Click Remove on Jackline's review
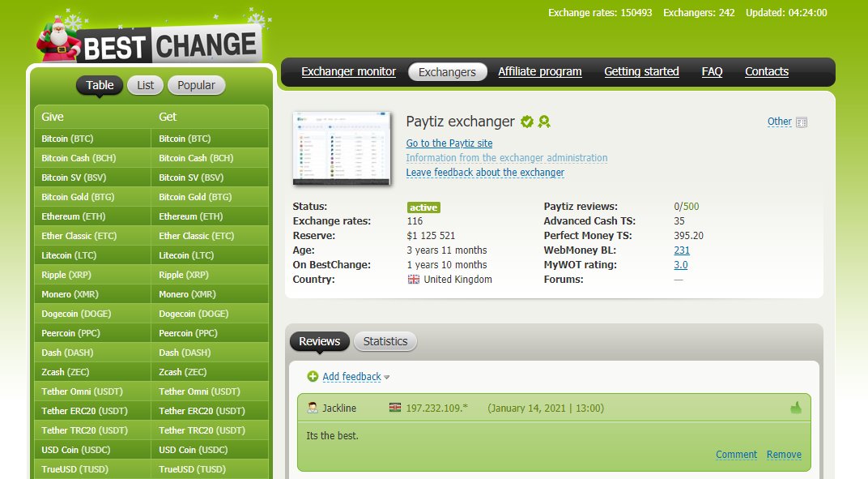 (x=784, y=455)
